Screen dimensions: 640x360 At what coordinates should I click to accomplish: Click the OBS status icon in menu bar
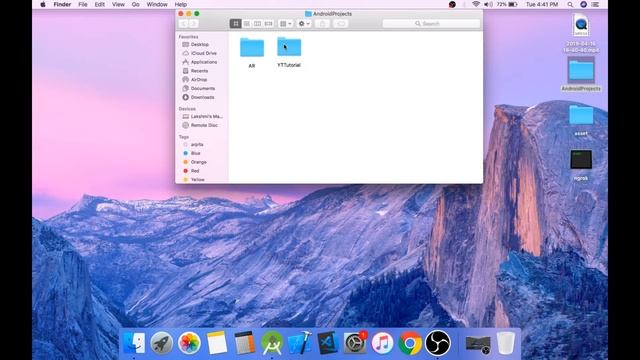point(452,4)
